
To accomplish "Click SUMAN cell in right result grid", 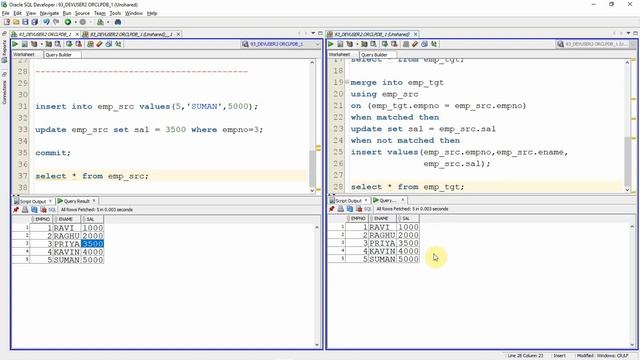I will pos(382,259).
